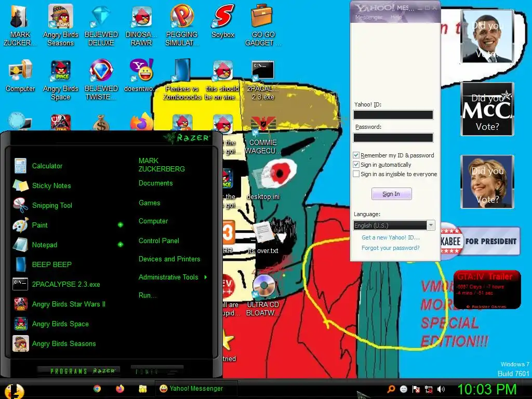Viewport: 532px width, 399px height.
Task: Open the Language dropdown in Yahoo Messenger
Action: coord(431,225)
